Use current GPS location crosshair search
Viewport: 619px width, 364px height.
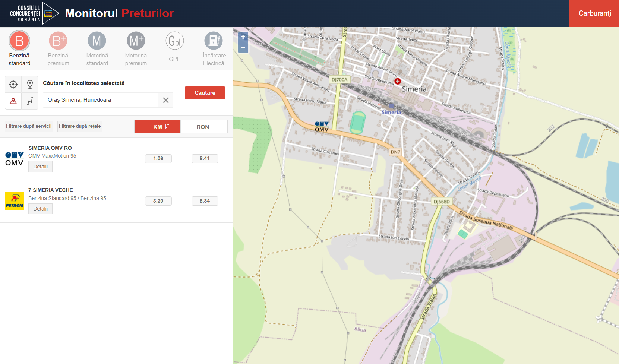click(x=13, y=85)
